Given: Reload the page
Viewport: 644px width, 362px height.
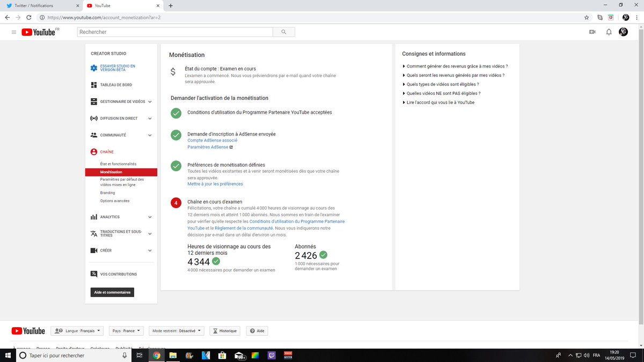Looking at the screenshot, I should coord(30,17).
